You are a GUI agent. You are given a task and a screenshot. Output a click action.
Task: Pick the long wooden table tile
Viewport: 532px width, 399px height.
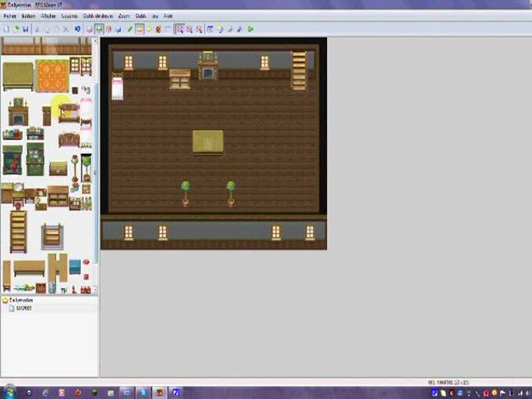point(29,268)
